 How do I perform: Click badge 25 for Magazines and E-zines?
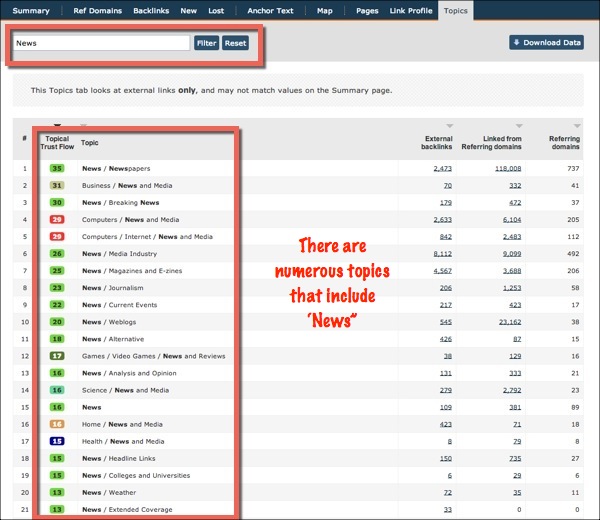pos(57,271)
